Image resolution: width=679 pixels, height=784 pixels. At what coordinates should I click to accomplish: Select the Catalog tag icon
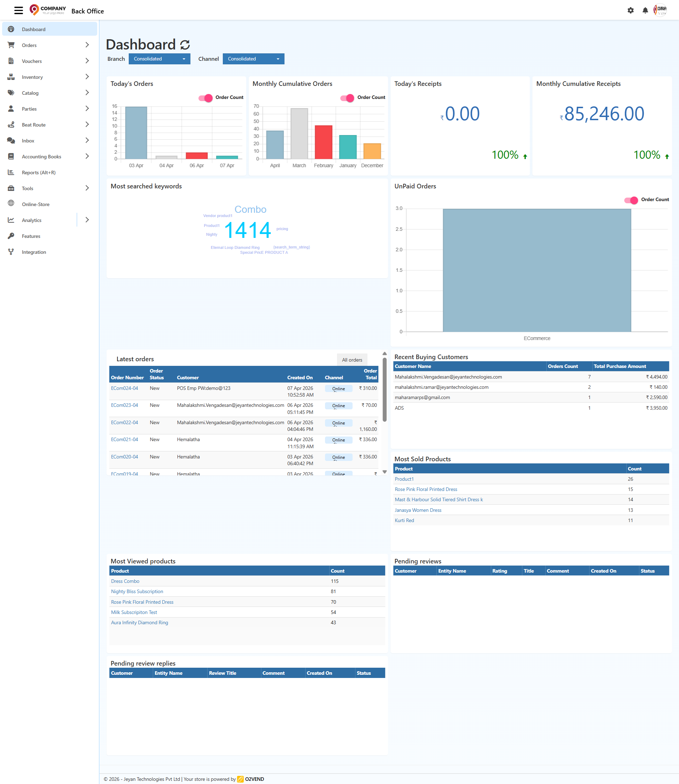coord(11,93)
